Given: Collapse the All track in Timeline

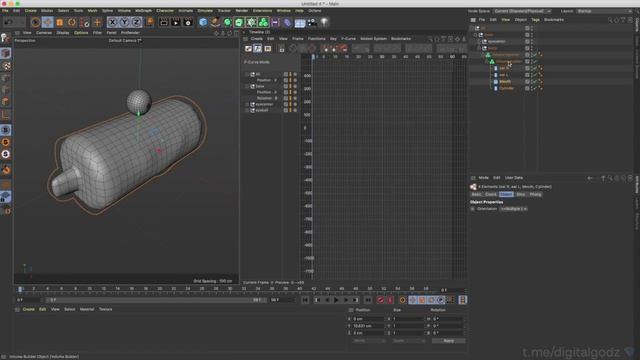Looking at the screenshot, I should click(x=247, y=74).
